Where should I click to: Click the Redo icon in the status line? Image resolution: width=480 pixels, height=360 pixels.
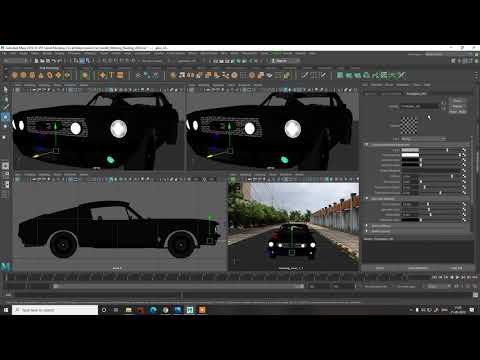pos(60,61)
